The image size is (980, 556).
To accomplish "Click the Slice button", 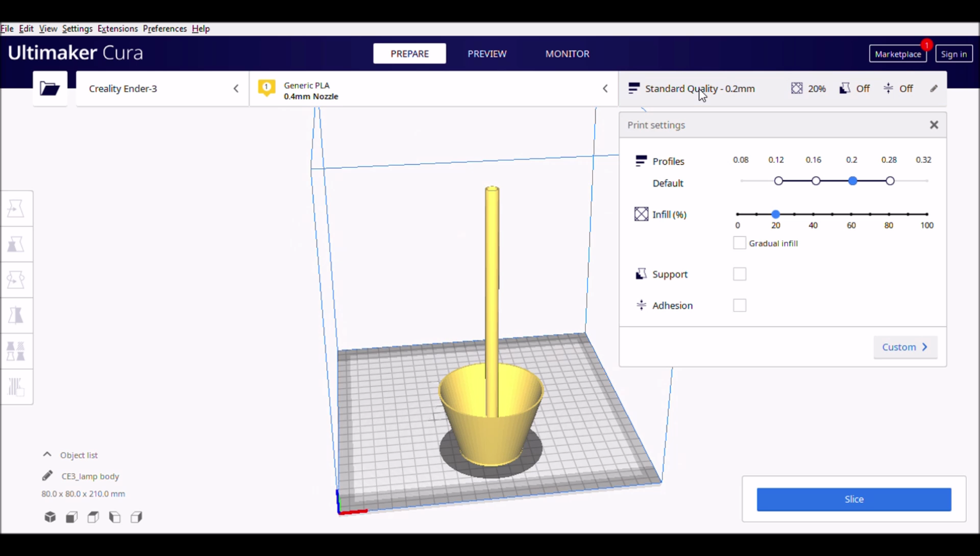I will click(853, 499).
